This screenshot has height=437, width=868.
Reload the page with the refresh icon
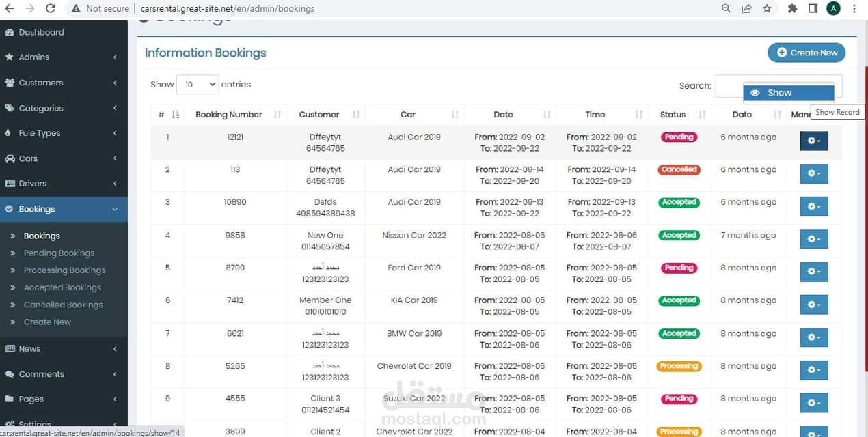tap(50, 8)
